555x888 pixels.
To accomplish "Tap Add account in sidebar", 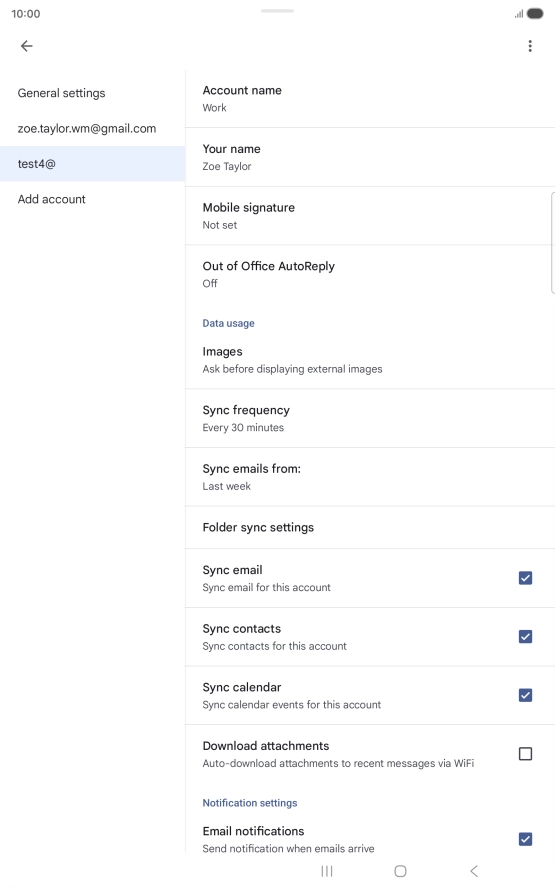I will [x=92, y=199].
